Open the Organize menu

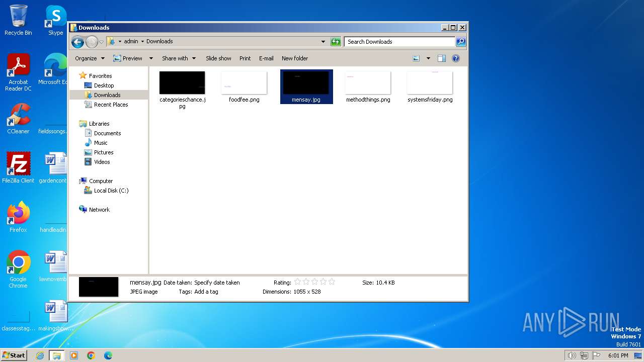tap(90, 58)
